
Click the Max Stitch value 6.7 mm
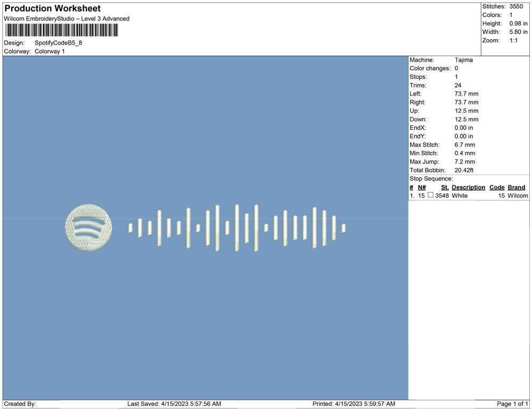pyautogui.click(x=465, y=145)
